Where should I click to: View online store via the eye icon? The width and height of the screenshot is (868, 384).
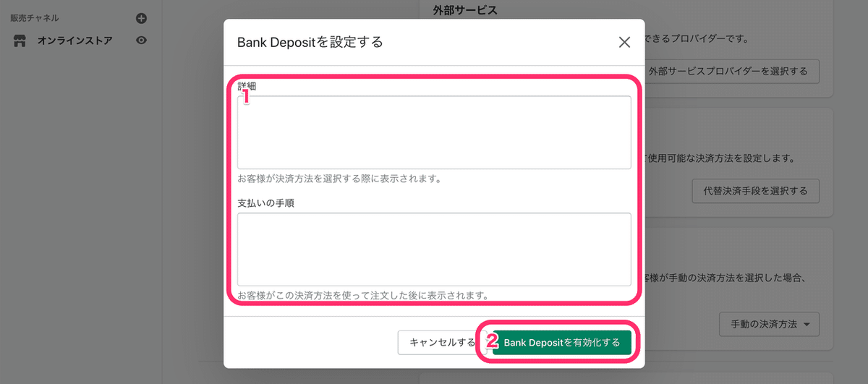[142, 40]
